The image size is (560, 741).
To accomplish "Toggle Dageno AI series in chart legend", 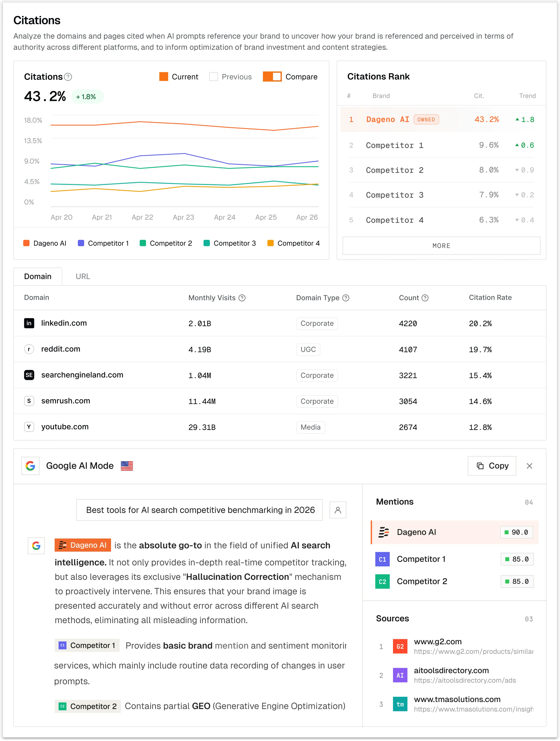I will [45, 243].
